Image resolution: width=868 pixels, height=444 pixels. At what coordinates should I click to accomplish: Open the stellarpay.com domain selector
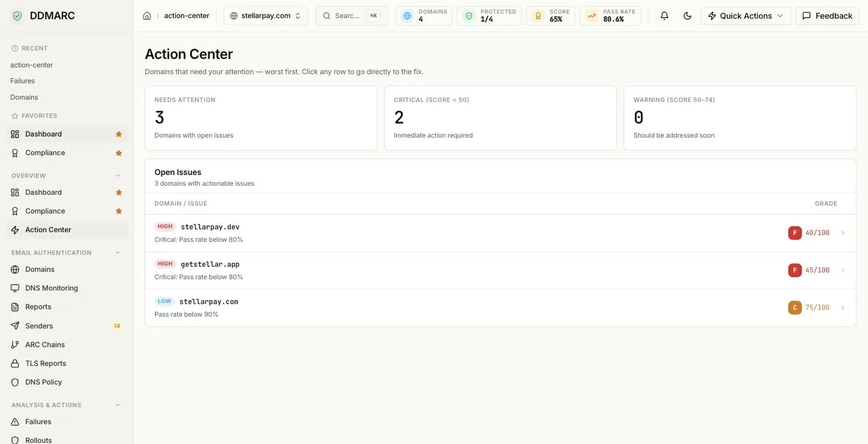point(266,16)
